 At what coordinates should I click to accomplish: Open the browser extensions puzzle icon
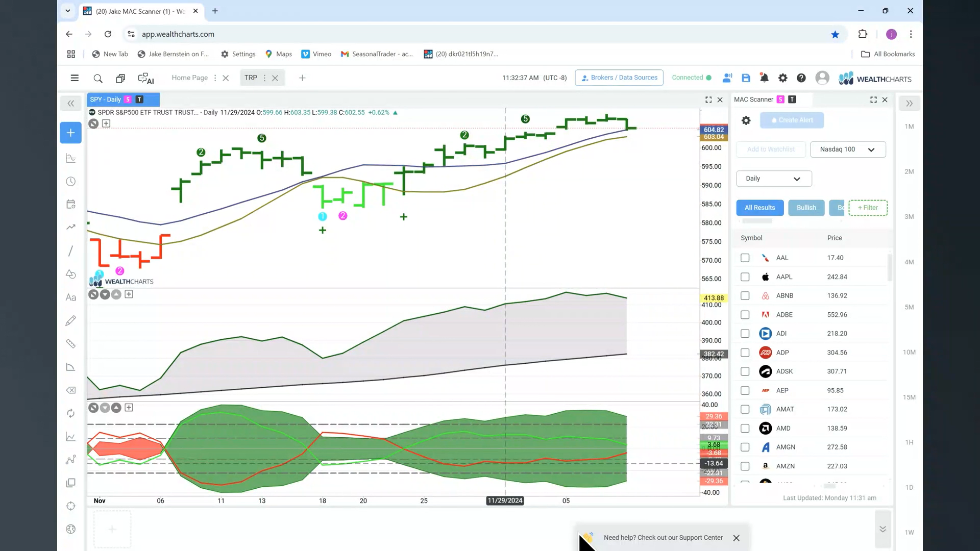[x=863, y=34]
